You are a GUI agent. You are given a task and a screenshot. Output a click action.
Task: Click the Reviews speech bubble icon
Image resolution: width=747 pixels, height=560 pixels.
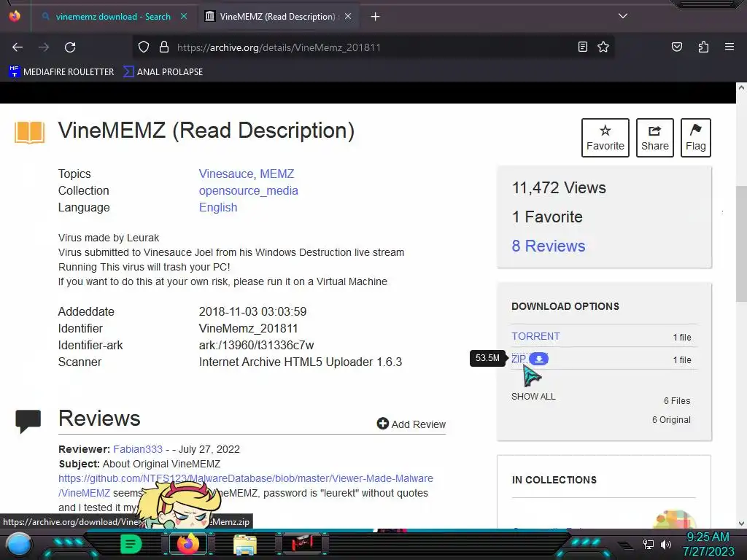pyautogui.click(x=28, y=421)
